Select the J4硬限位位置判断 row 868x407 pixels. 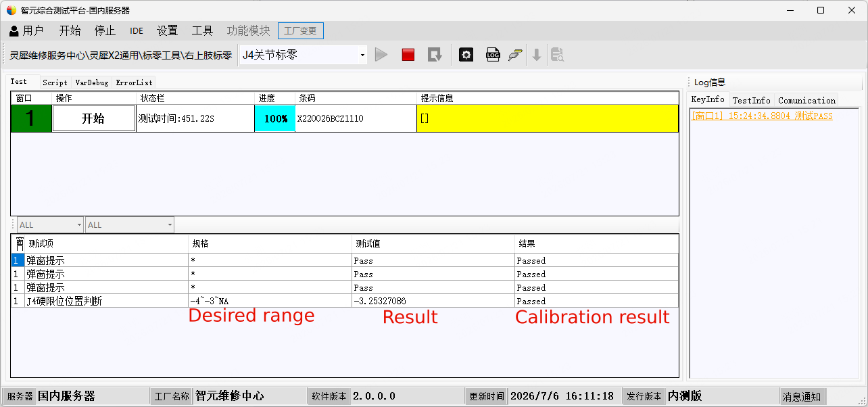(345, 301)
